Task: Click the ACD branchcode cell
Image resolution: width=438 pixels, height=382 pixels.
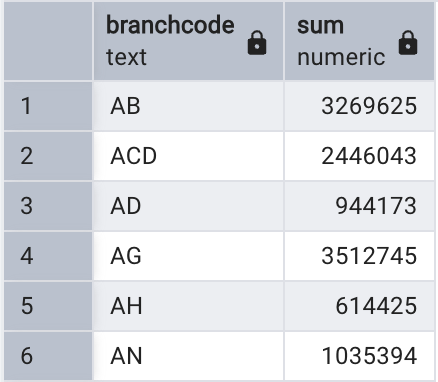Action: click(x=189, y=156)
